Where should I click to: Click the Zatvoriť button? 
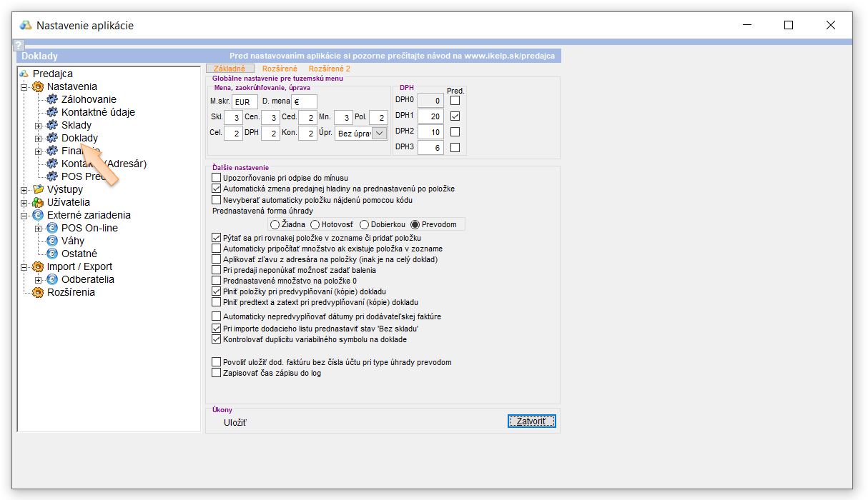531,421
